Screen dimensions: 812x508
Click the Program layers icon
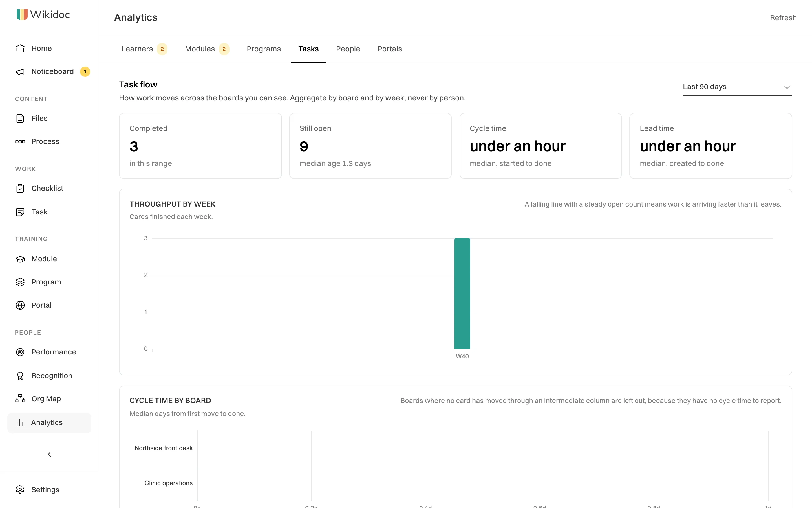(20, 282)
